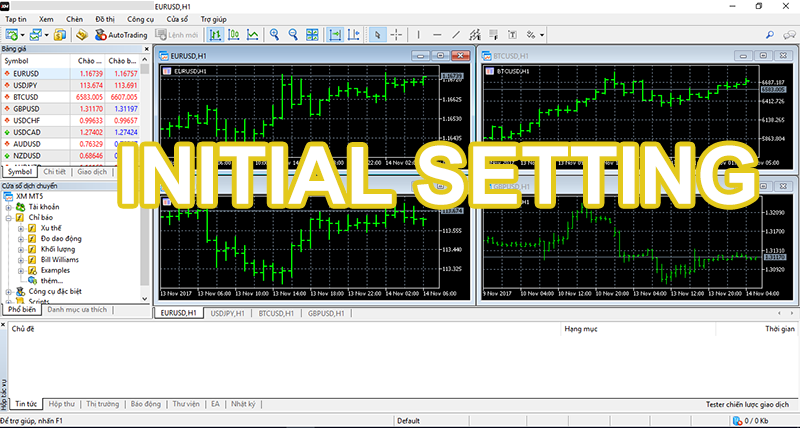
Task: Select USDCHF row in Market Watch
Action: pos(70,120)
